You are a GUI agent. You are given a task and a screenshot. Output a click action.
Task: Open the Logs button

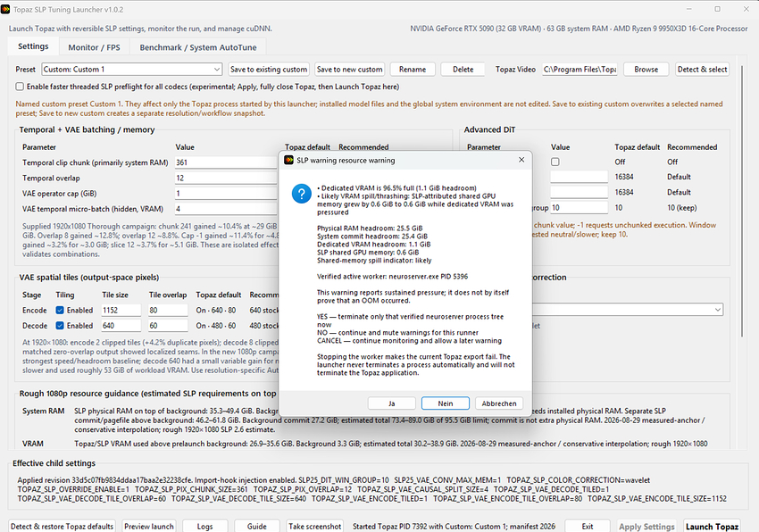tap(204, 526)
